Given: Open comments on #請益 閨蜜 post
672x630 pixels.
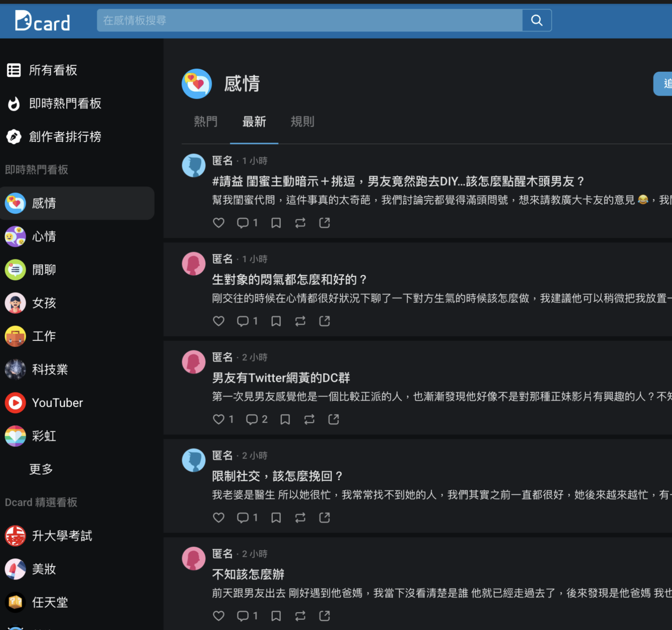Looking at the screenshot, I should click(247, 223).
